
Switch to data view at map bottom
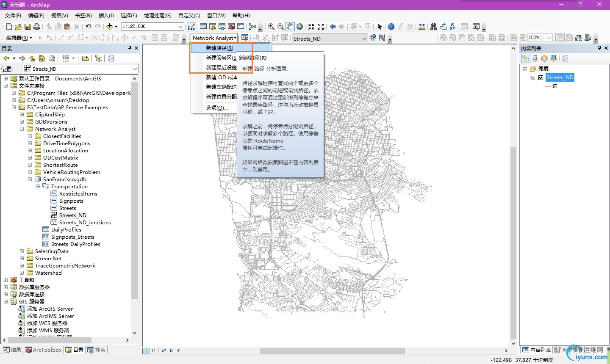(147, 350)
